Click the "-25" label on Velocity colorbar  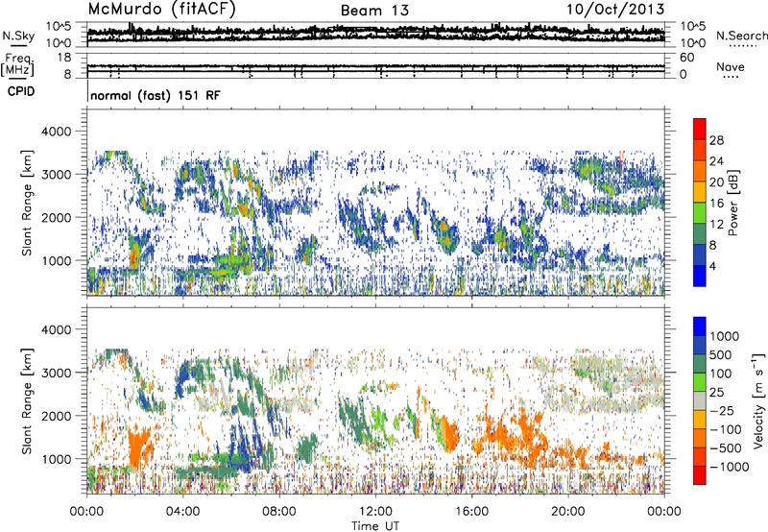(722, 410)
